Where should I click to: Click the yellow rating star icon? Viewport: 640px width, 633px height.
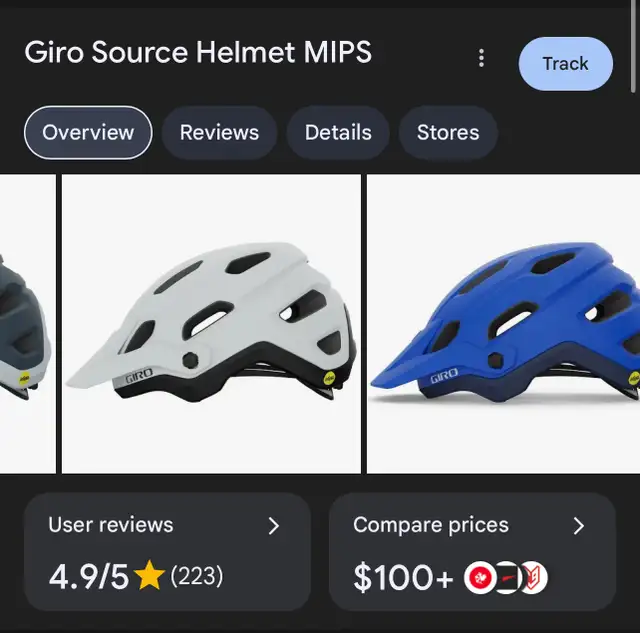[149, 575]
